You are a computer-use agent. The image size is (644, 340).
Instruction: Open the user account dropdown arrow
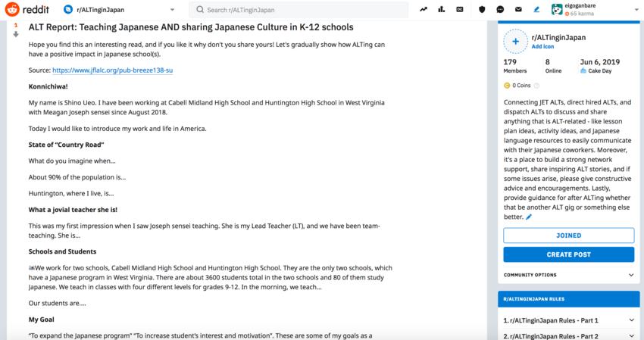(636, 9)
